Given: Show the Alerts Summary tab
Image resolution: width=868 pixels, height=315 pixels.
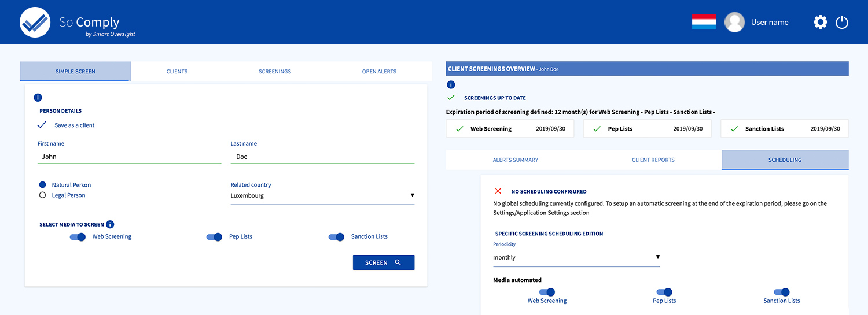Looking at the screenshot, I should 516,160.
